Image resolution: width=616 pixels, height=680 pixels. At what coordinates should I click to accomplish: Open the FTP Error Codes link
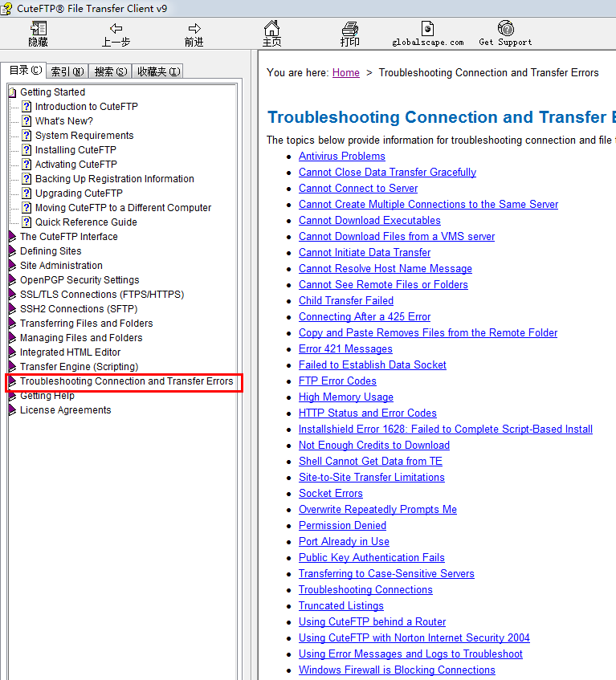click(x=337, y=381)
